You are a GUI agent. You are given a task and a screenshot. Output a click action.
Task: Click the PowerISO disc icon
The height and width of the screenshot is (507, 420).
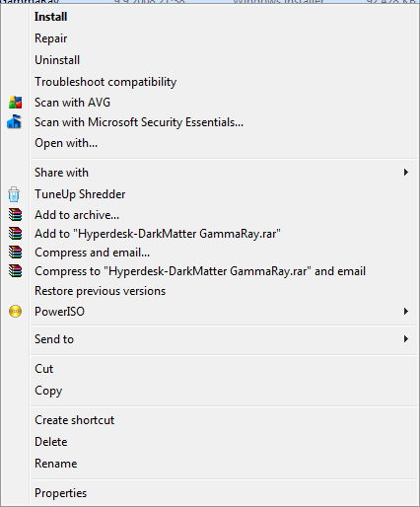coord(15,311)
